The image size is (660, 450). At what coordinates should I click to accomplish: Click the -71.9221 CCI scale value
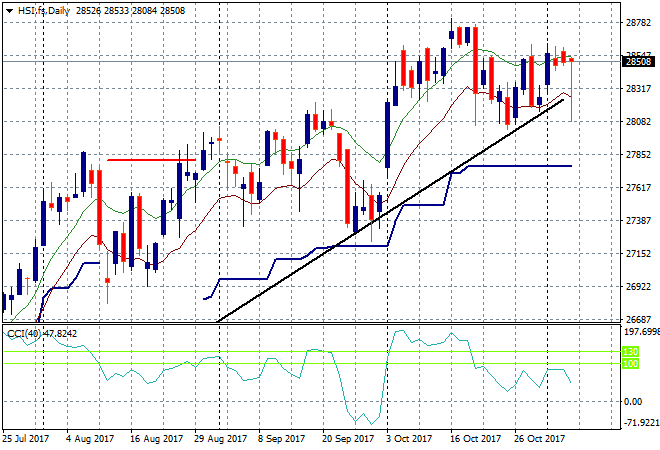coord(641,423)
